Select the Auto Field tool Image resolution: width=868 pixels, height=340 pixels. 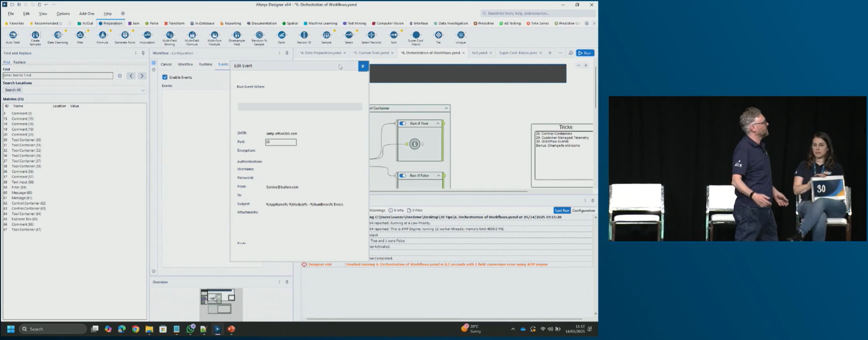[13, 37]
